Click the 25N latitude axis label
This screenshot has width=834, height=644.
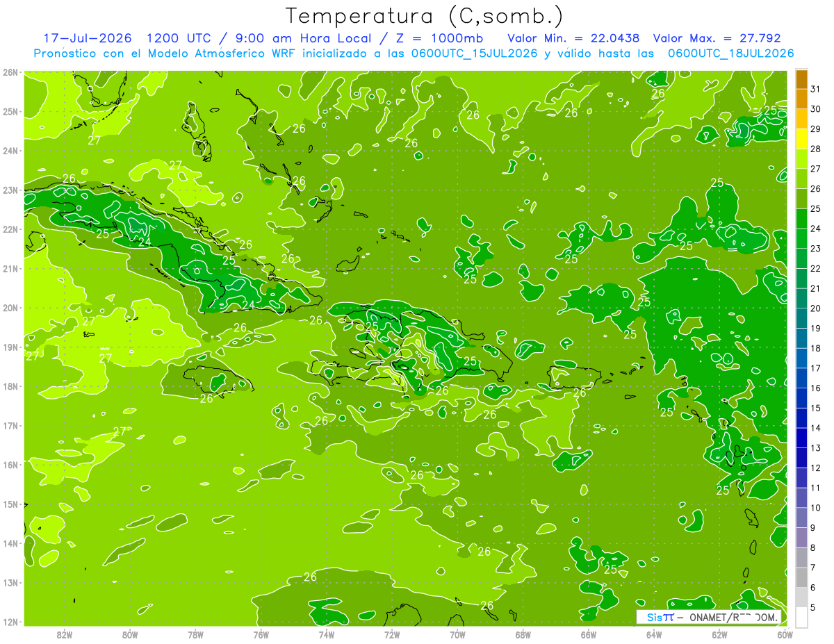point(10,112)
